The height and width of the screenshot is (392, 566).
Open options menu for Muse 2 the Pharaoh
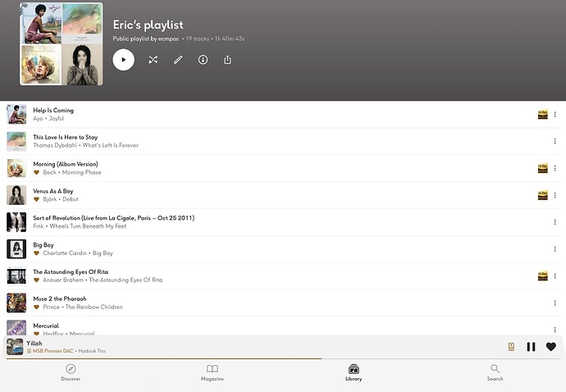[555, 303]
